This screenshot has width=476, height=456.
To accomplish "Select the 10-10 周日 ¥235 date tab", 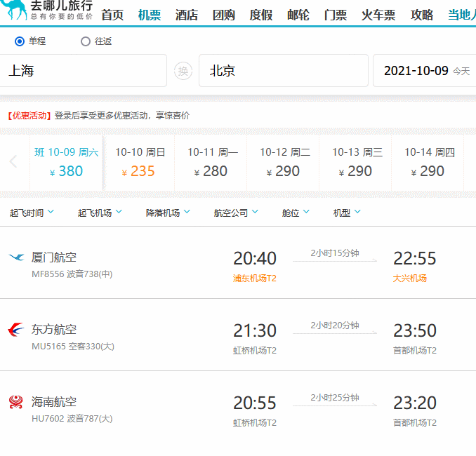I will tap(140, 163).
